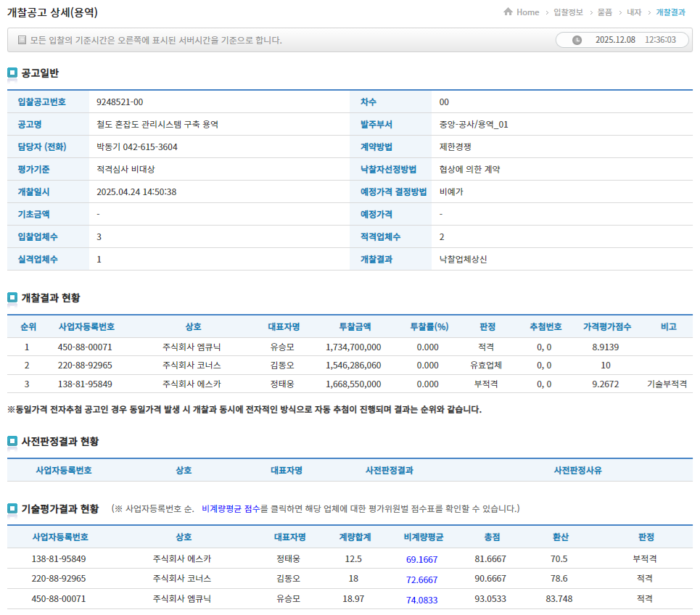
Task: Click 가격평가점수 column header
Action: click(606, 326)
